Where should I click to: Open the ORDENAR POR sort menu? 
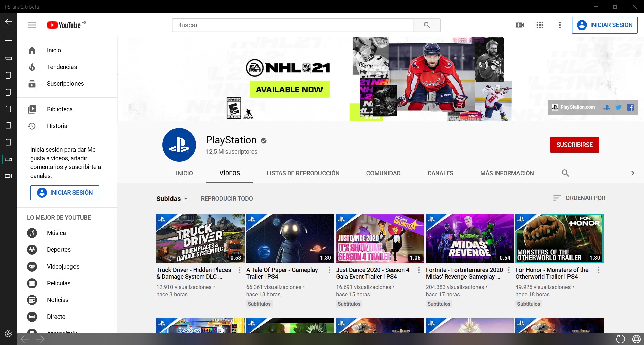(x=579, y=198)
